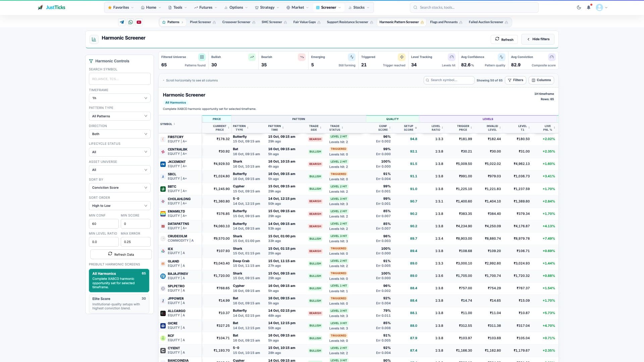The height and width of the screenshot is (362, 644).
Task: Open the WhatsApp icon link
Action: coord(130,22)
